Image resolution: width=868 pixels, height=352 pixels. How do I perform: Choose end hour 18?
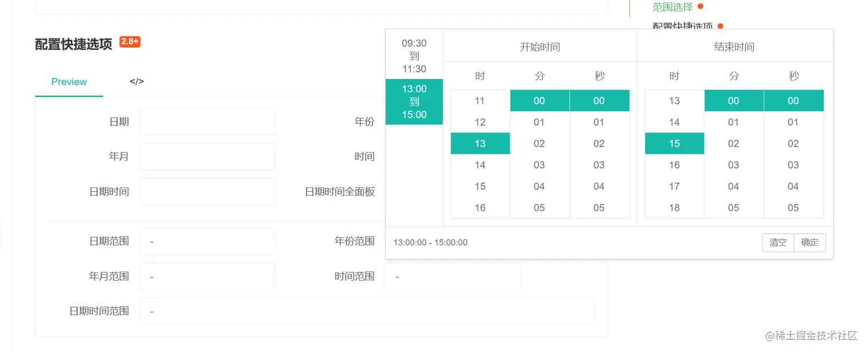(x=675, y=208)
